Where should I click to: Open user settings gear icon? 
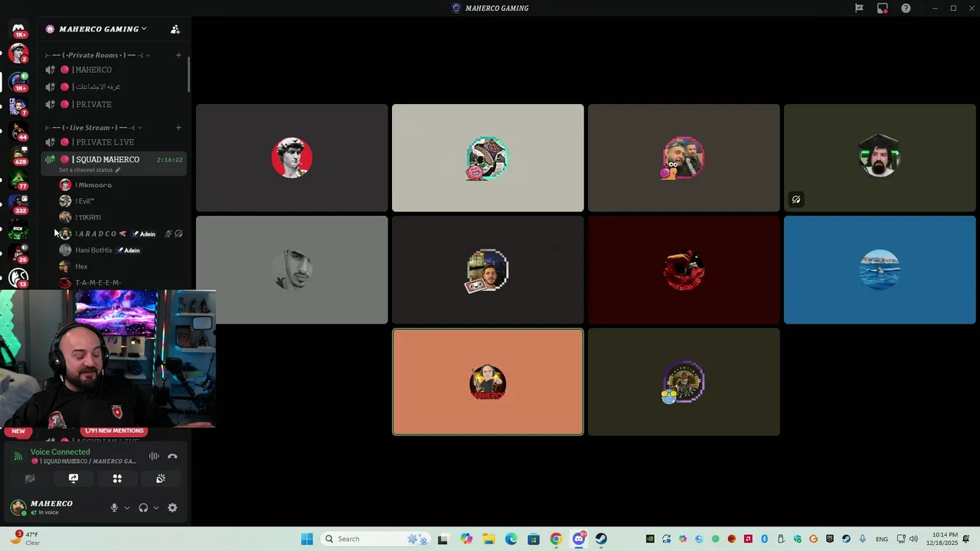pyautogui.click(x=172, y=507)
